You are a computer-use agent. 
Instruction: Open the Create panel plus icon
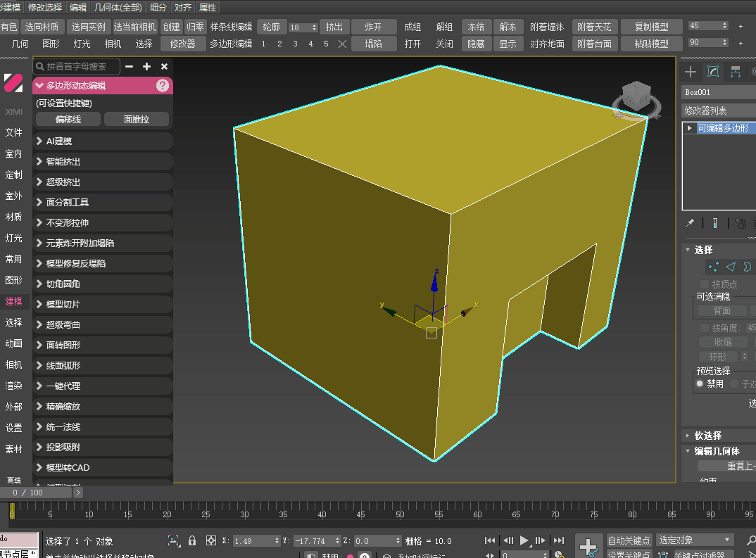[691, 72]
